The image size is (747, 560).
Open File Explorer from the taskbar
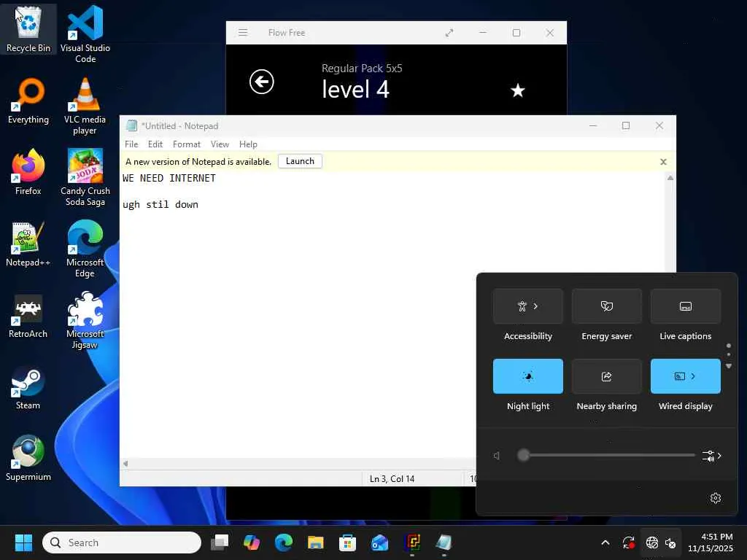click(315, 542)
